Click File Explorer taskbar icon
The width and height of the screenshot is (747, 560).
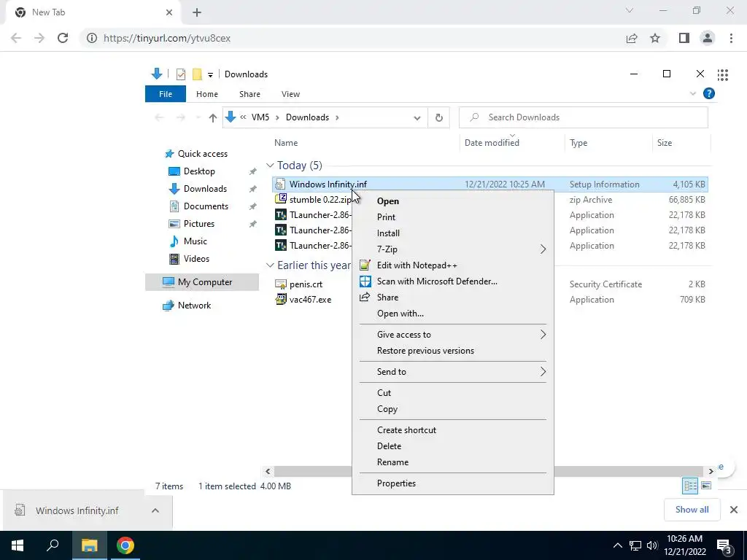coord(89,545)
